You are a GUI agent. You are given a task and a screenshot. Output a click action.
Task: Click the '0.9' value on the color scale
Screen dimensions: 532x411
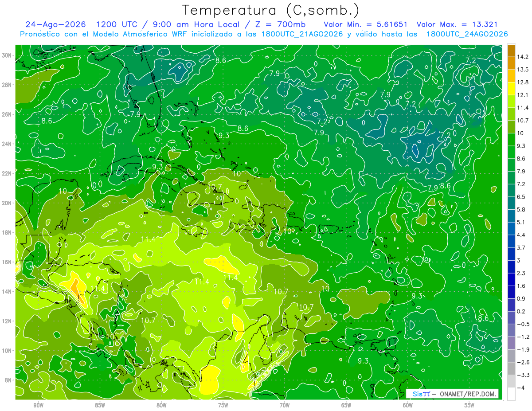(x=521, y=299)
